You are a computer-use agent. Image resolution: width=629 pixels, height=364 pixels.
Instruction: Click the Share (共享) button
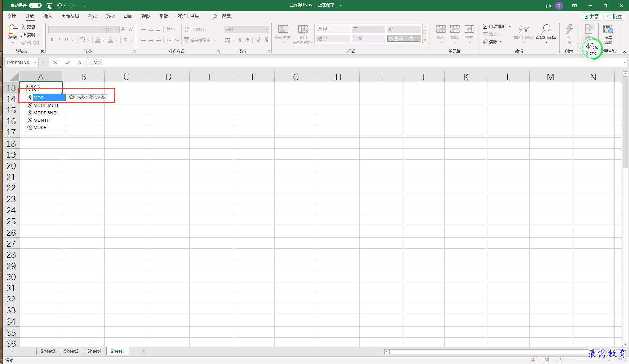click(592, 17)
